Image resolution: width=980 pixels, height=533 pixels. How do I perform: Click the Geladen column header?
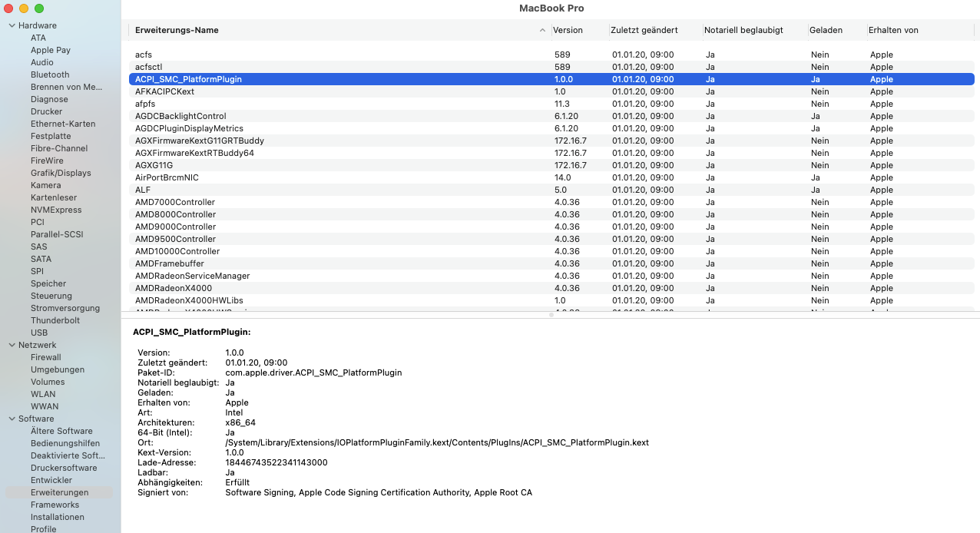(826, 31)
